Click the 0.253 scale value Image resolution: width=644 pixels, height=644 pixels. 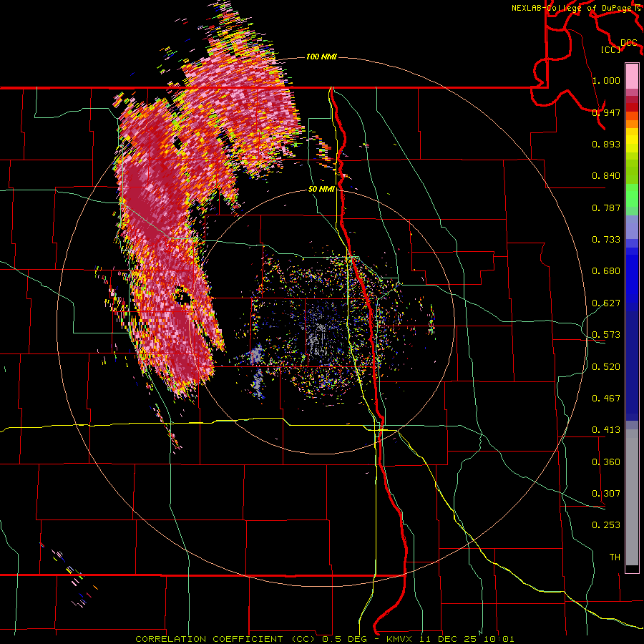(x=606, y=525)
